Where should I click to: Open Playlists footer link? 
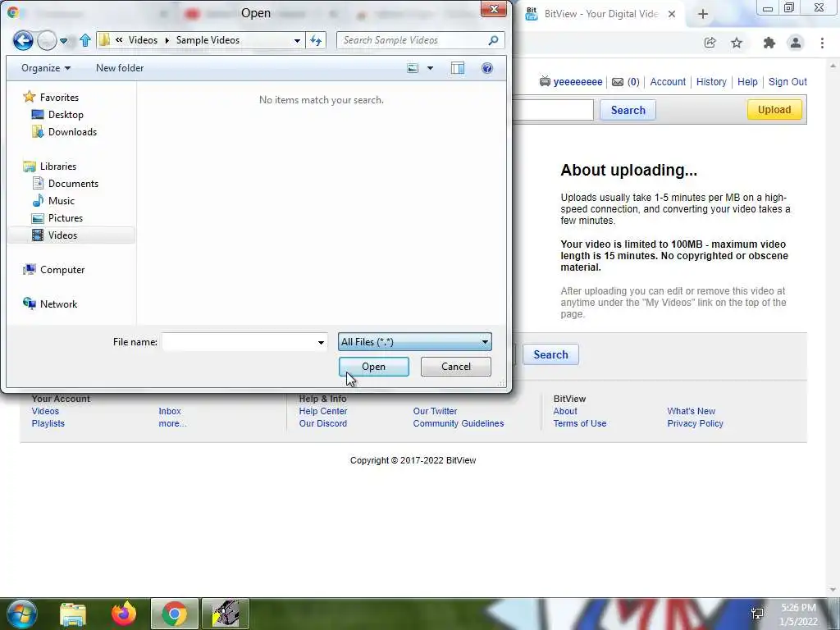click(x=48, y=424)
